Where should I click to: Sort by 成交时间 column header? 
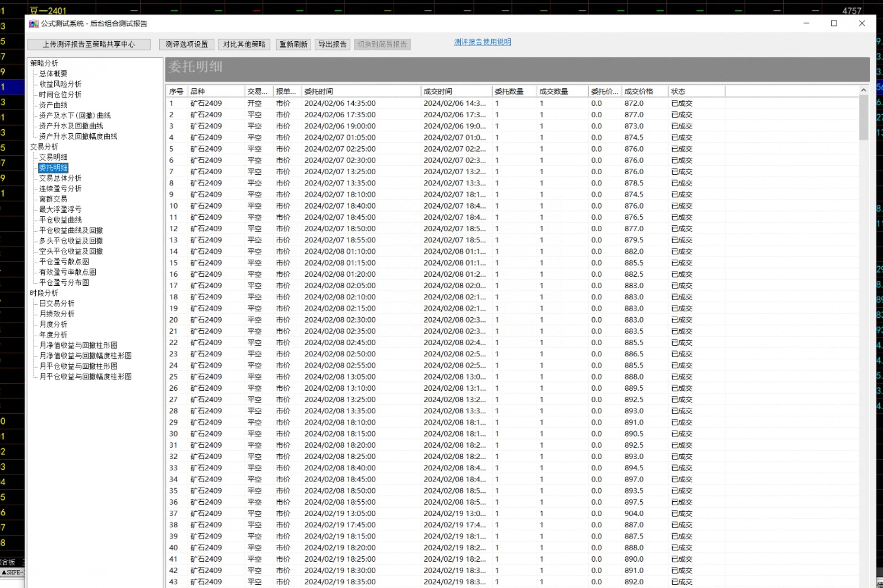tap(456, 92)
